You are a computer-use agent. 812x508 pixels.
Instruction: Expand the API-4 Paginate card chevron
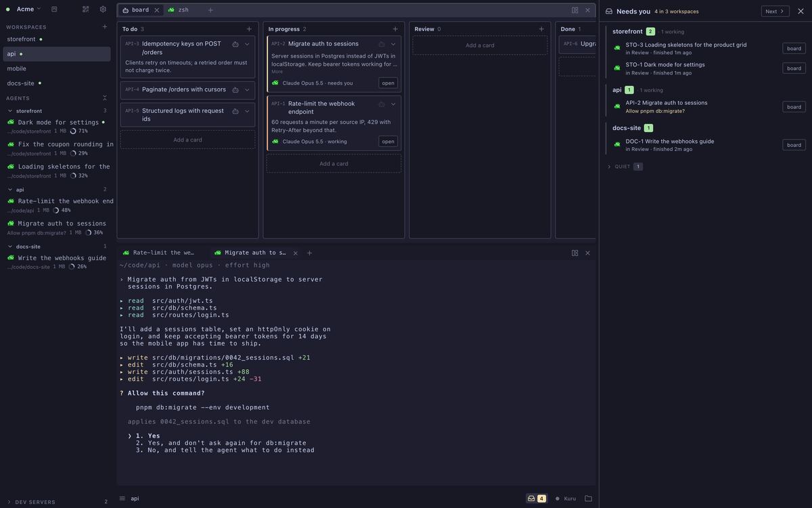point(247,89)
